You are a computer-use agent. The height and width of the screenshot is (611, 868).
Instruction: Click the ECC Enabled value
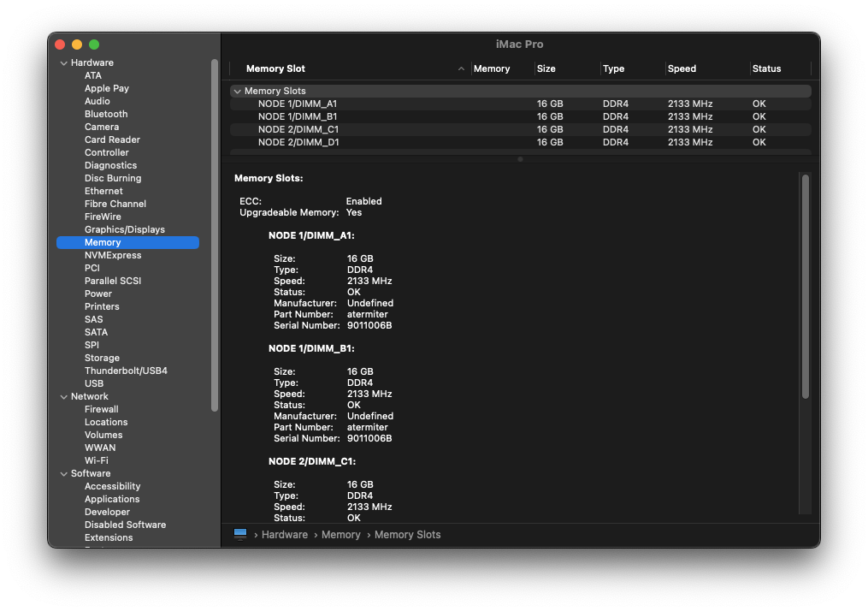(363, 201)
